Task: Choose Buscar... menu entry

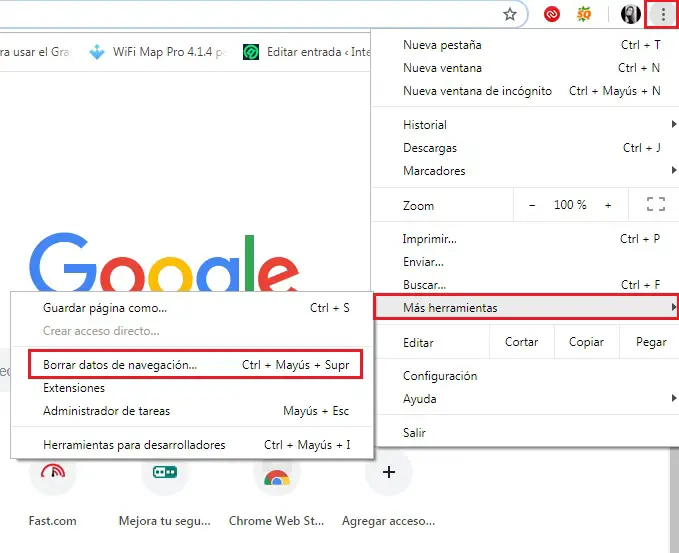Action: click(x=525, y=285)
